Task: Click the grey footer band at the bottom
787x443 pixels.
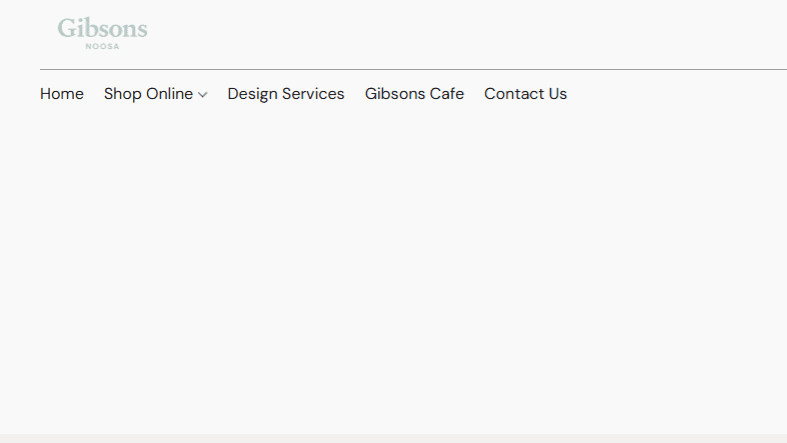Action: [394, 438]
